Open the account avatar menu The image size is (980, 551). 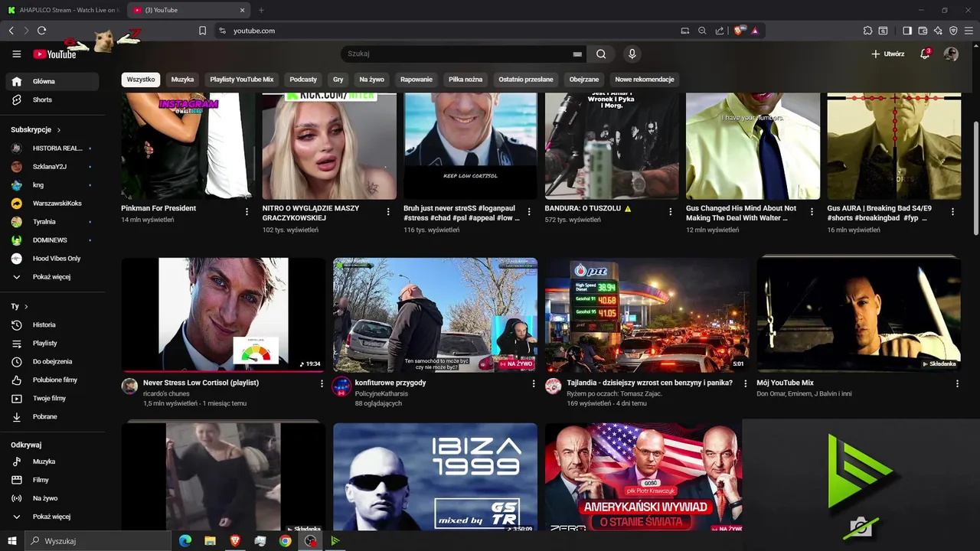(x=951, y=54)
